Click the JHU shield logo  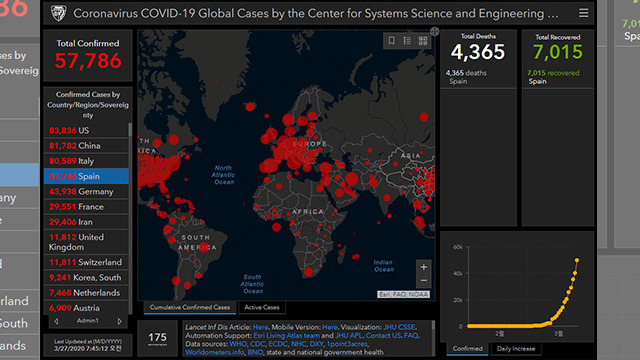point(58,13)
